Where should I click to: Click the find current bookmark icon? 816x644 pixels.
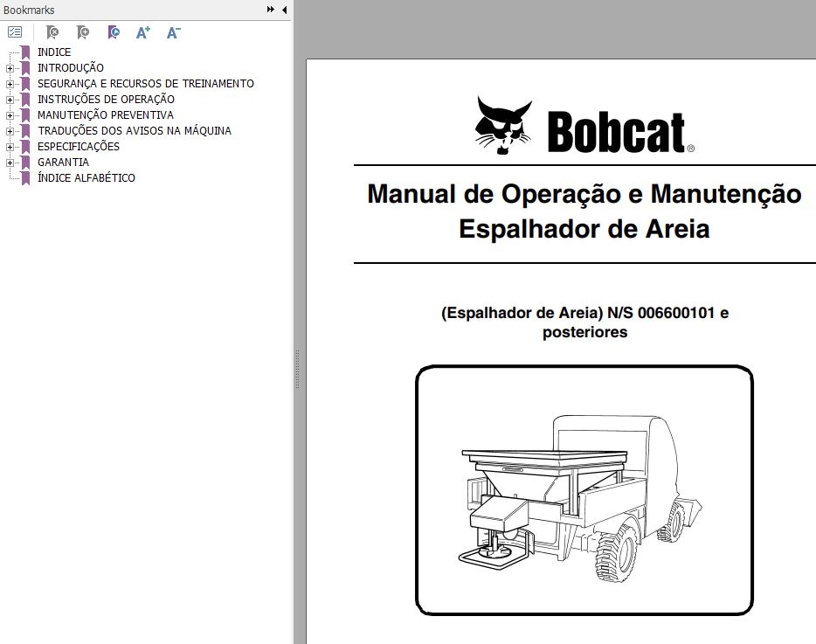coord(114,33)
